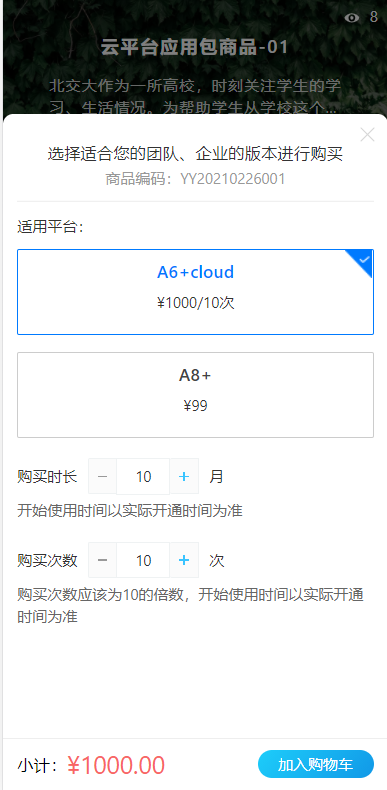Image resolution: width=387 pixels, height=790 pixels.
Task: Add to cart via 加入购物车
Action: point(316,764)
